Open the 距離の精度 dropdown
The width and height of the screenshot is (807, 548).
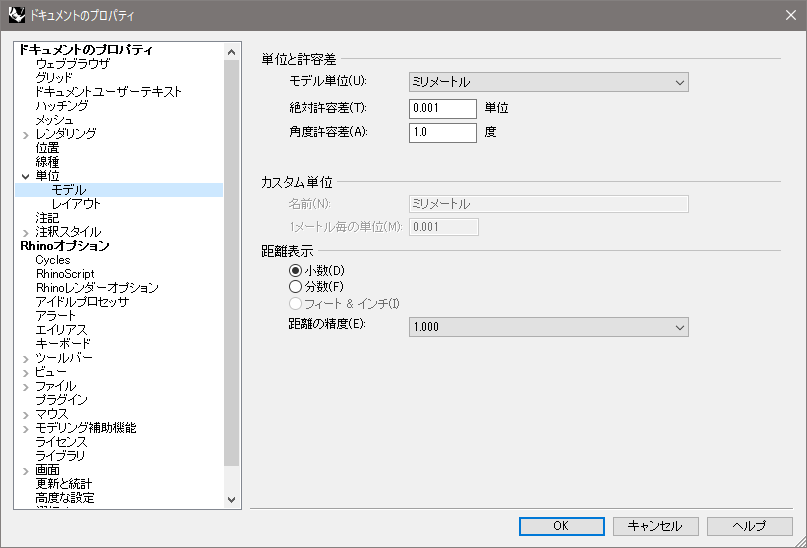[x=548, y=327]
